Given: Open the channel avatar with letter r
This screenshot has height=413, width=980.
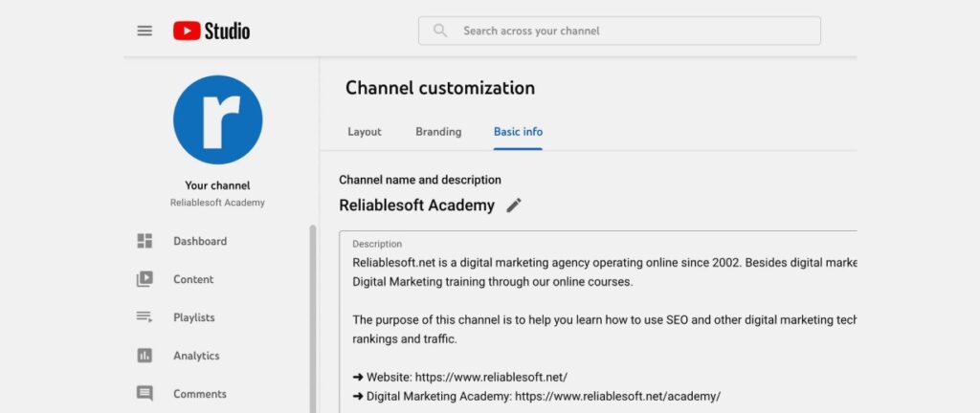Looking at the screenshot, I should point(217,120).
